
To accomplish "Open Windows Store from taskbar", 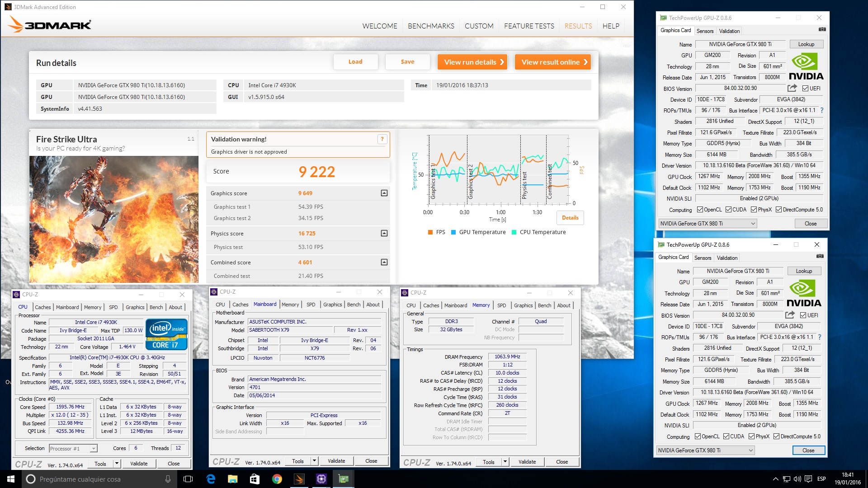I will (x=255, y=479).
